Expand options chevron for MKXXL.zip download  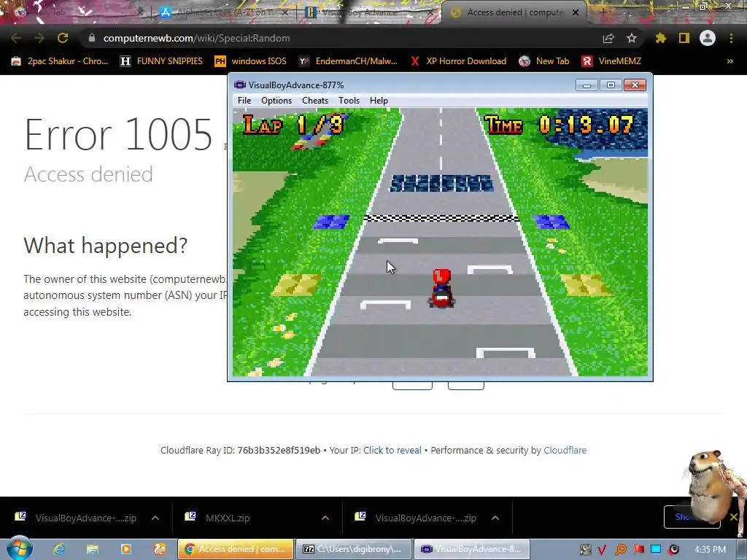325,518
